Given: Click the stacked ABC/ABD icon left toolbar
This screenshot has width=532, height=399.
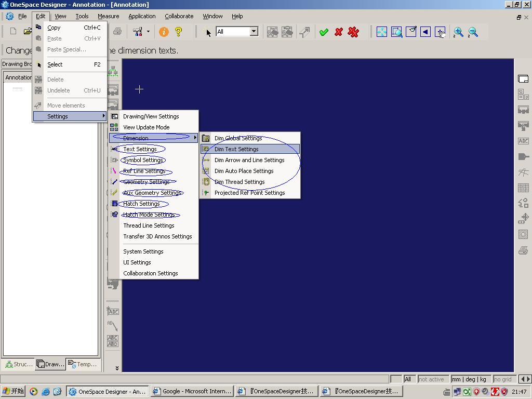Looking at the screenshot, I should [x=113, y=341].
